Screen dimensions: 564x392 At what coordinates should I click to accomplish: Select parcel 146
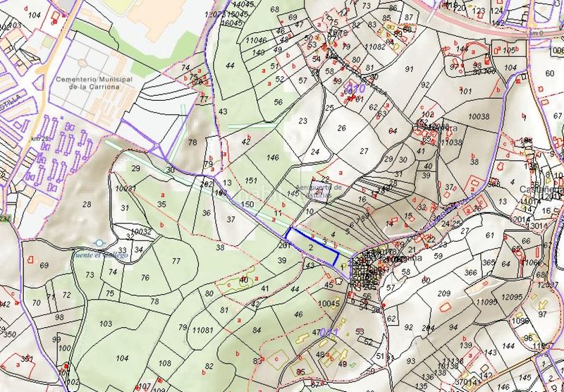coord(273,157)
